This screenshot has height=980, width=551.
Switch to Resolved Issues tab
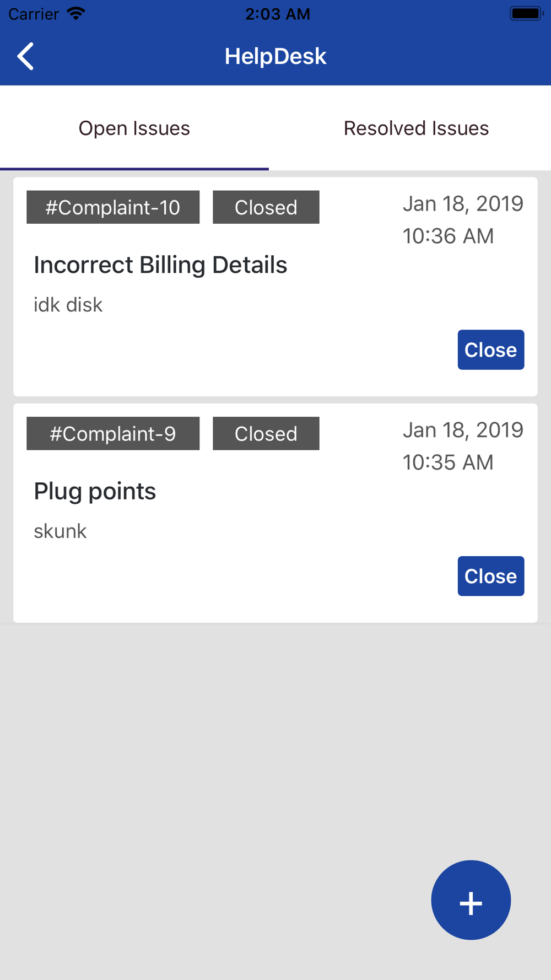[416, 128]
